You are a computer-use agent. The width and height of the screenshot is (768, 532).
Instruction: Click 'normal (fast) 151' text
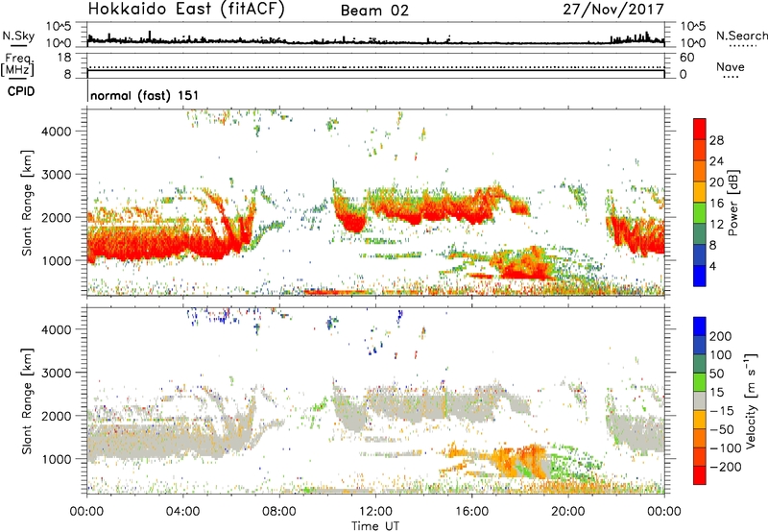click(x=145, y=95)
